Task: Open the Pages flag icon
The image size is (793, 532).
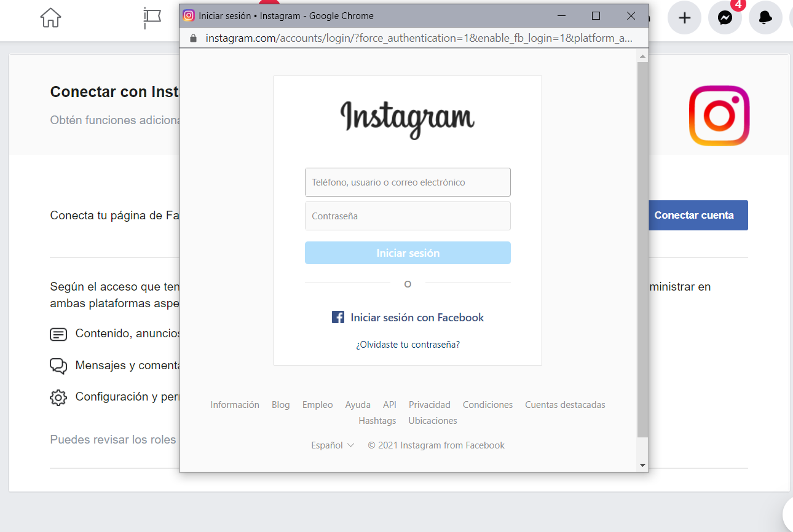Action: 152,18
